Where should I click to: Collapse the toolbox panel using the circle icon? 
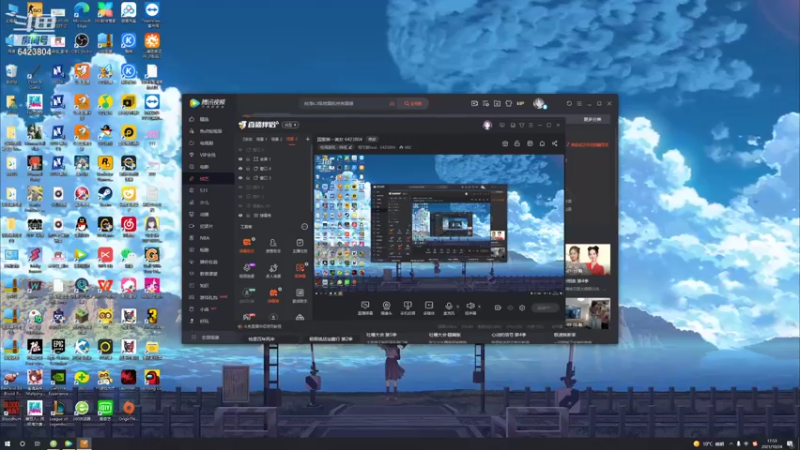tap(305, 227)
